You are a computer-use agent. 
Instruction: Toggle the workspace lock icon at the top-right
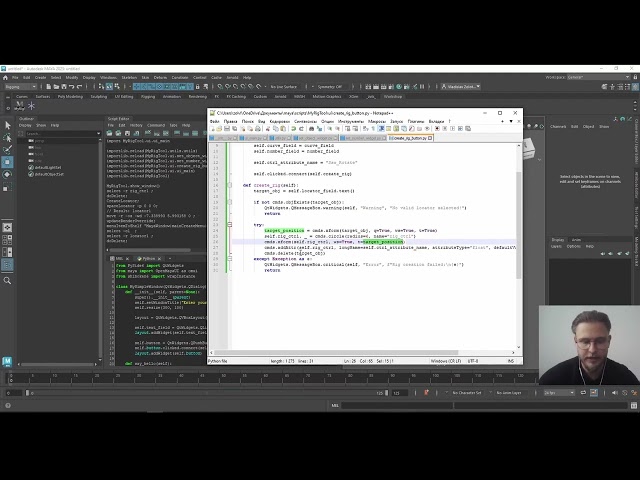click(636, 77)
